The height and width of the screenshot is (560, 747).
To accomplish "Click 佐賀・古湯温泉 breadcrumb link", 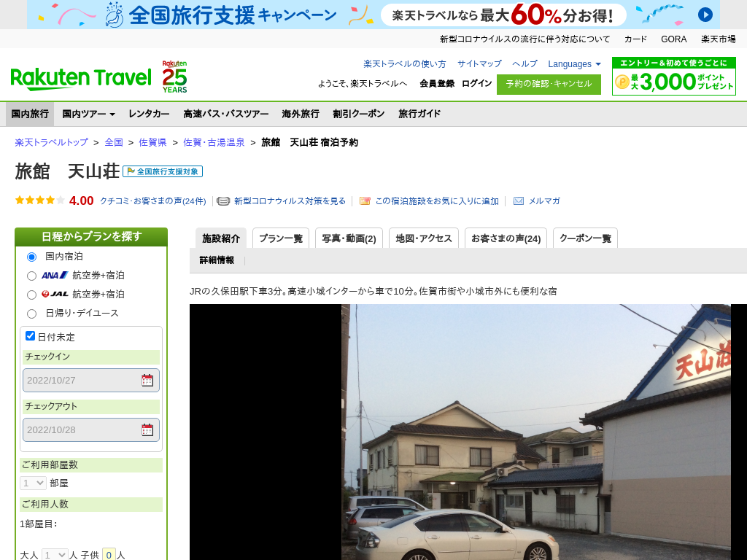I will tap(214, 142).
